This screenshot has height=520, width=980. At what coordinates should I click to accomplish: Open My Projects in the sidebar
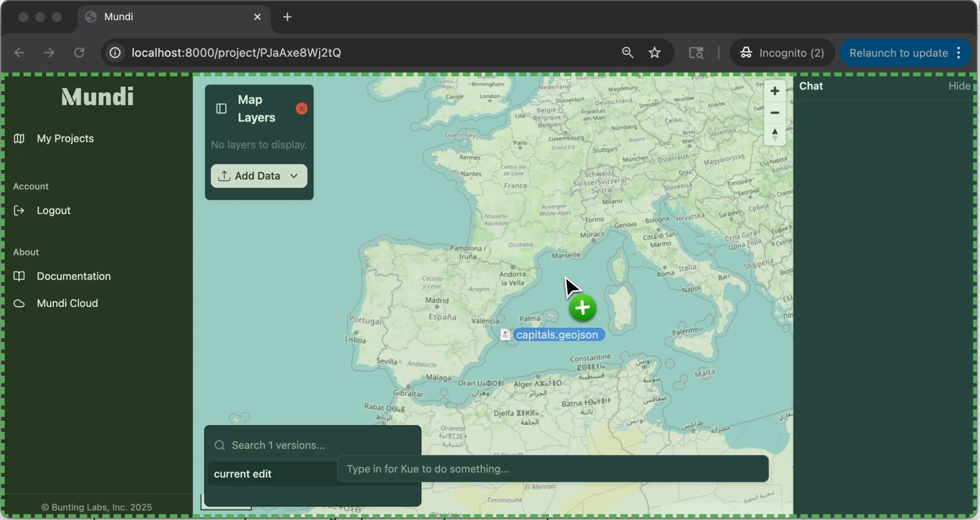click(65, 139)
